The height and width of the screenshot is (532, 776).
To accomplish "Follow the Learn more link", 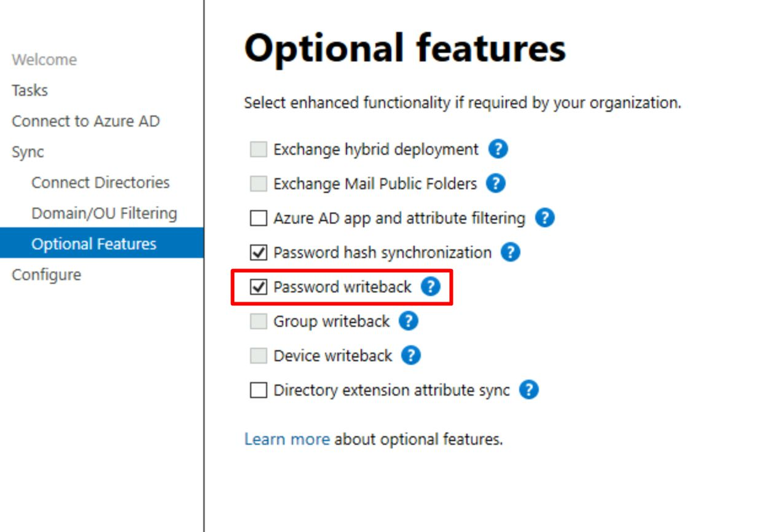I will point(287,439).
